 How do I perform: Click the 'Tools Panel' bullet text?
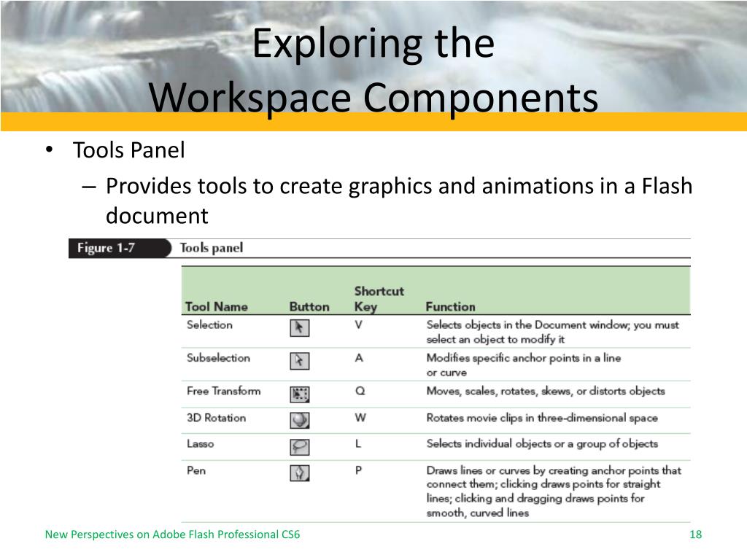tap(128, 150)
